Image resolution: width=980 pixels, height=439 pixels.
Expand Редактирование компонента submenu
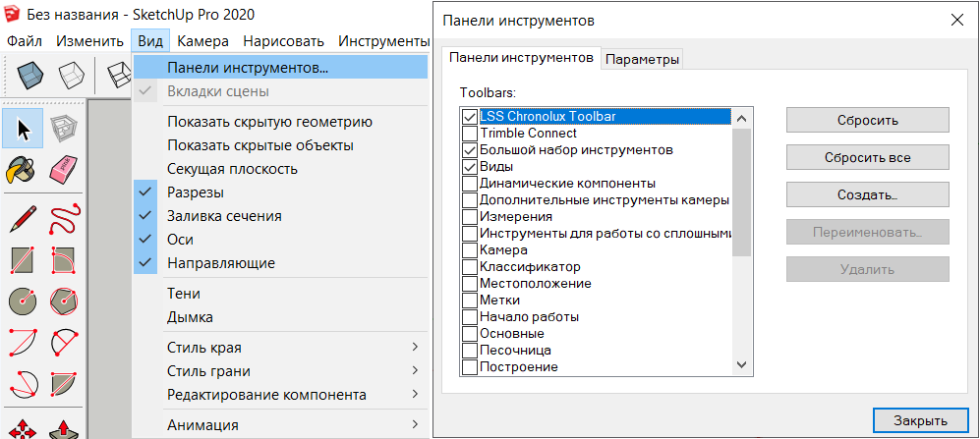pos(280,395)
